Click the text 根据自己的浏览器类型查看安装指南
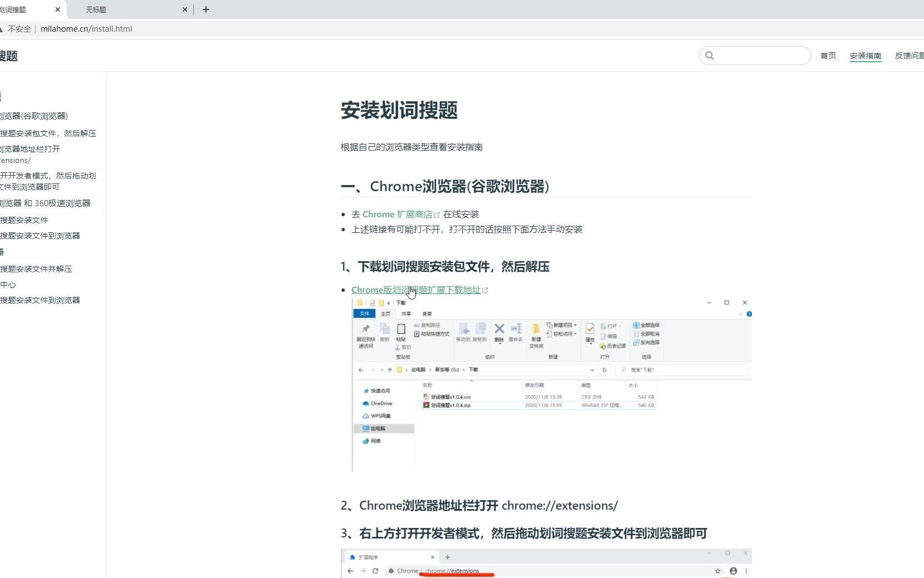The width and height of the screenshot is (924, 578). coord(411,147)
